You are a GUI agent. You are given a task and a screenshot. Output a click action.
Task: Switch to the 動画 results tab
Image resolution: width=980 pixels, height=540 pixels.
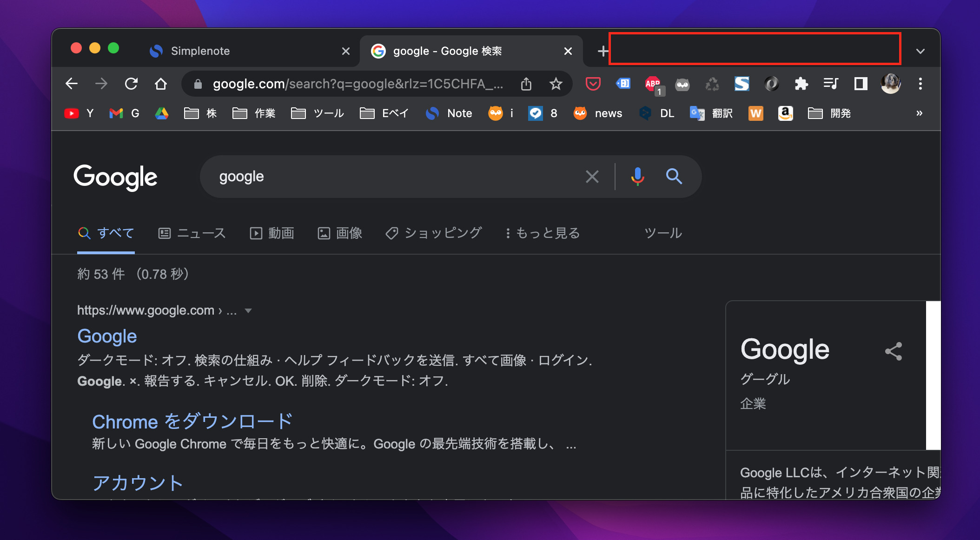click(271, 233)
